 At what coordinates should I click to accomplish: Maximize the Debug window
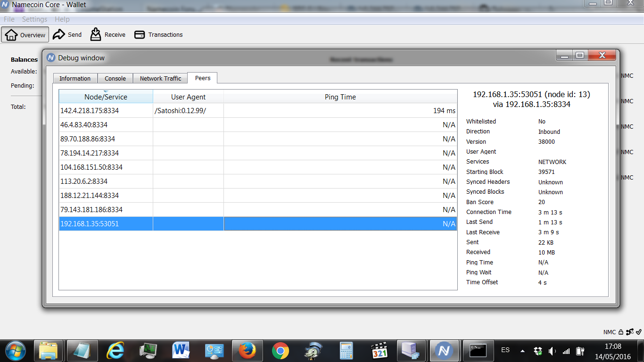pos(580,55)
